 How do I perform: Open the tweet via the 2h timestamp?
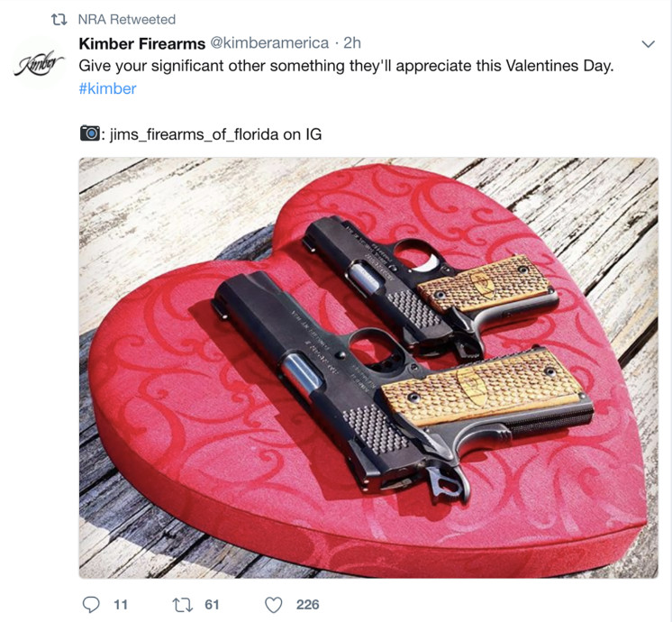352,43
